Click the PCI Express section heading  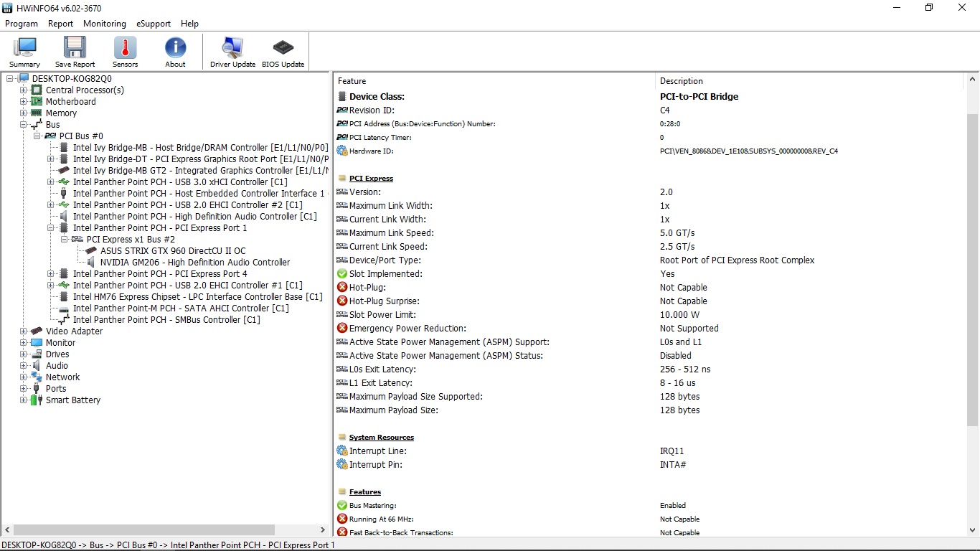click(371, 179)
